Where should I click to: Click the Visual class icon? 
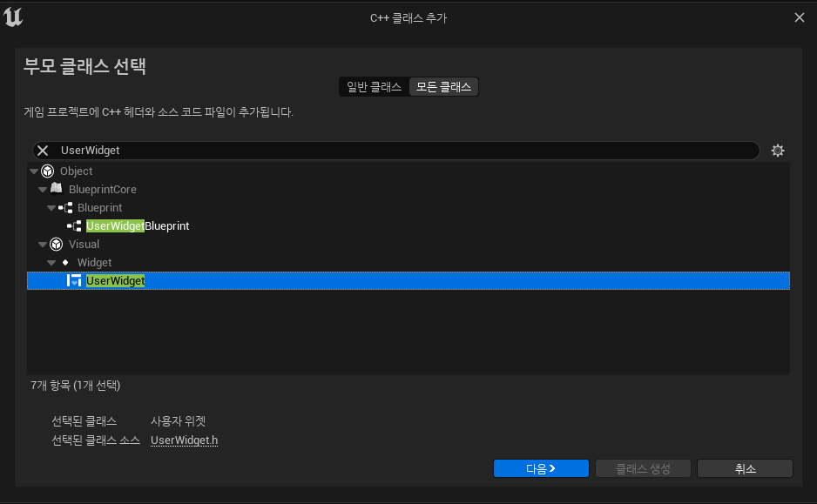[57, 245]
